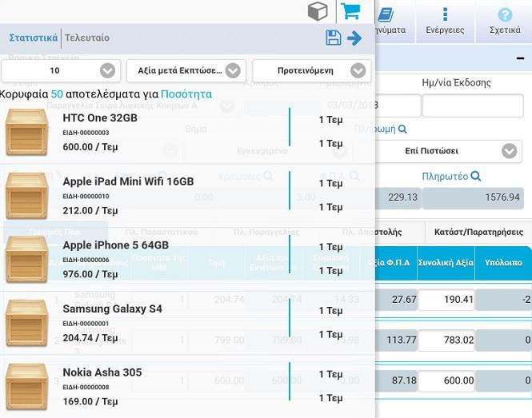Click the Ημ/νία Έκδοσης input field

point(473,105)
